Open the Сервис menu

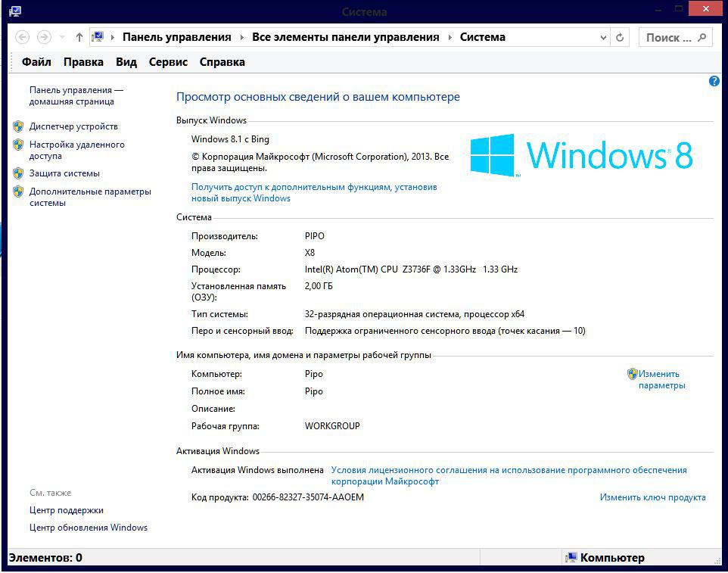(168, 62)
